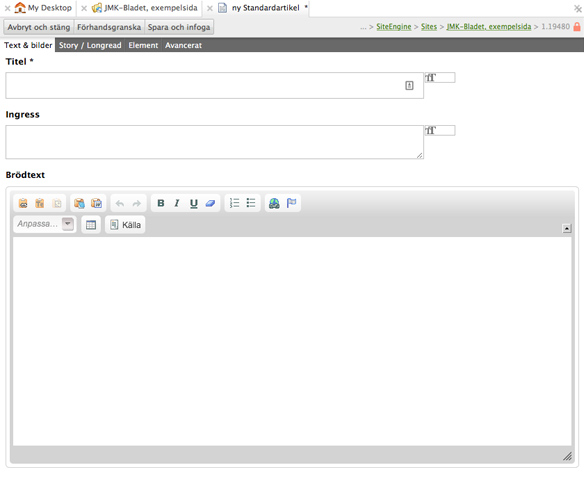Click the Källa source button

(x=126, y=225)
